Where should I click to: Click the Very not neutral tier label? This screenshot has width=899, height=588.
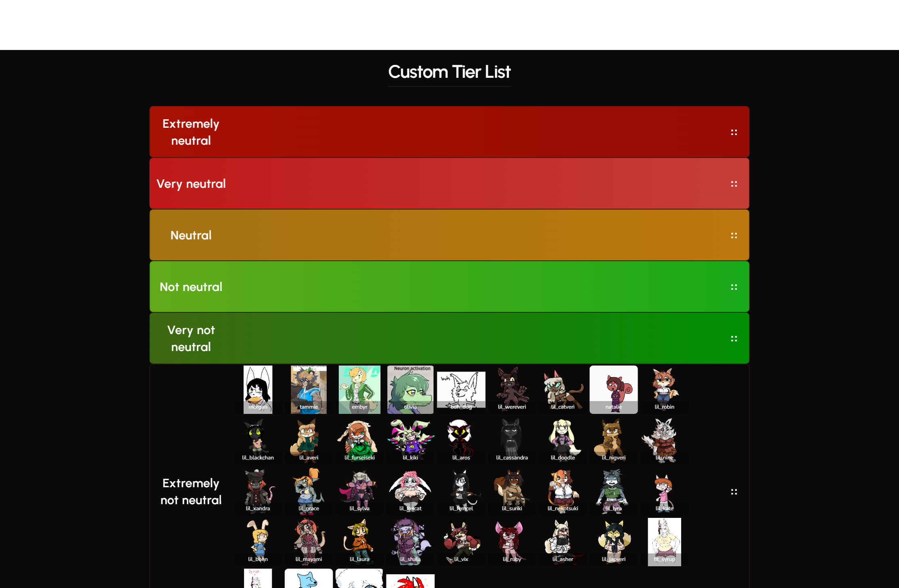(x=191, y=339)
